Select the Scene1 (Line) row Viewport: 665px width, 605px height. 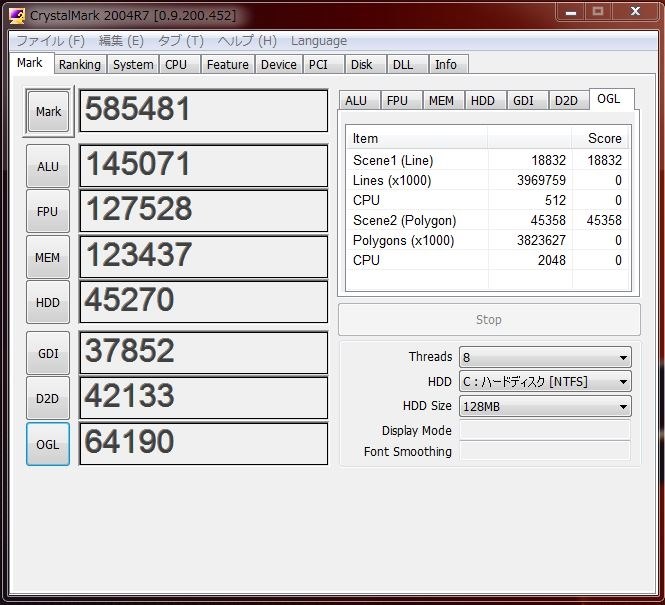tap(488, 160)
